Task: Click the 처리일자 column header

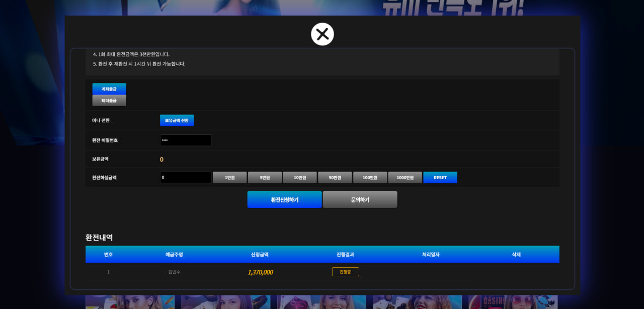Action: (431, 255)
